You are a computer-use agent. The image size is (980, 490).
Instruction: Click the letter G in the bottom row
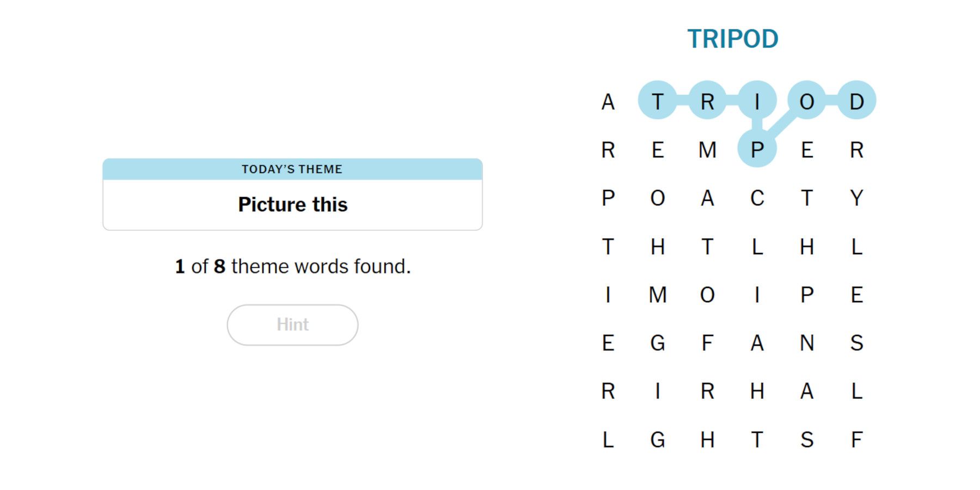(x=658, y=440)
